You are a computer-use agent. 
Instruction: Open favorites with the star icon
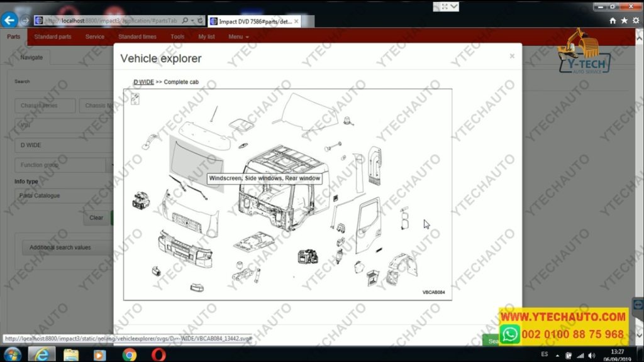pyautogui.click(x=625, y=21)
